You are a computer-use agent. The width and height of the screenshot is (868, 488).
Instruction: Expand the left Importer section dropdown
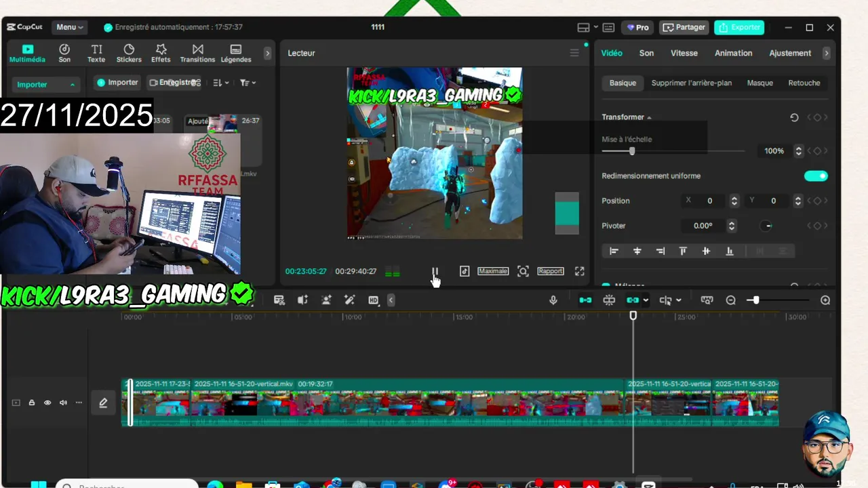46,85
